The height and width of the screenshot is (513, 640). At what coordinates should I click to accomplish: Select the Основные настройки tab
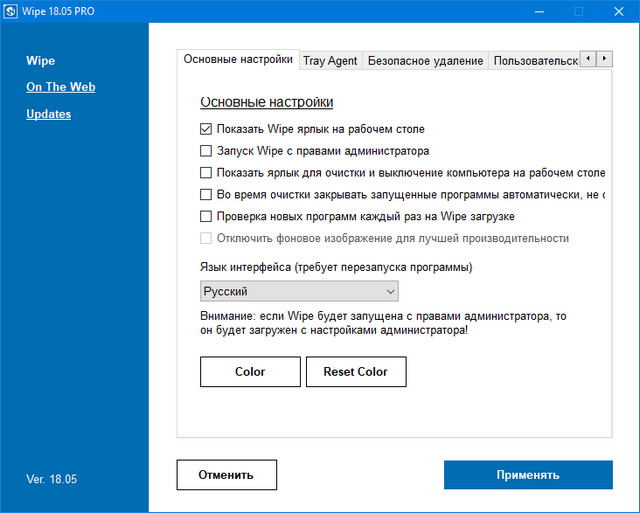point(239,60)
